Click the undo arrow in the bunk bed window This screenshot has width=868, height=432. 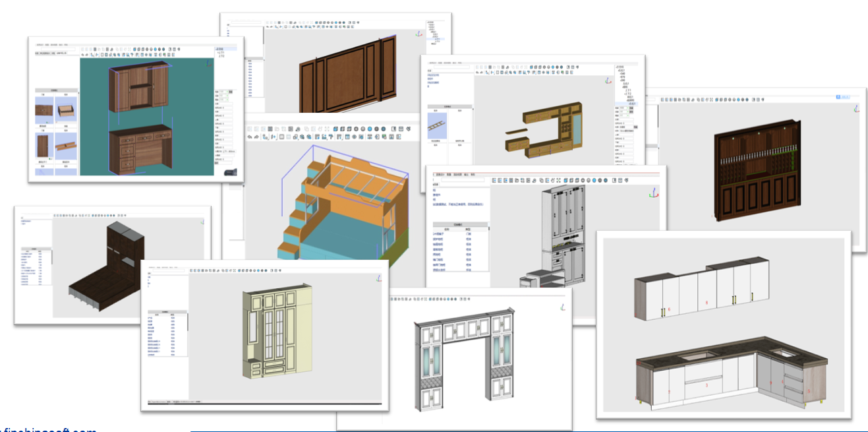[250, 137]
